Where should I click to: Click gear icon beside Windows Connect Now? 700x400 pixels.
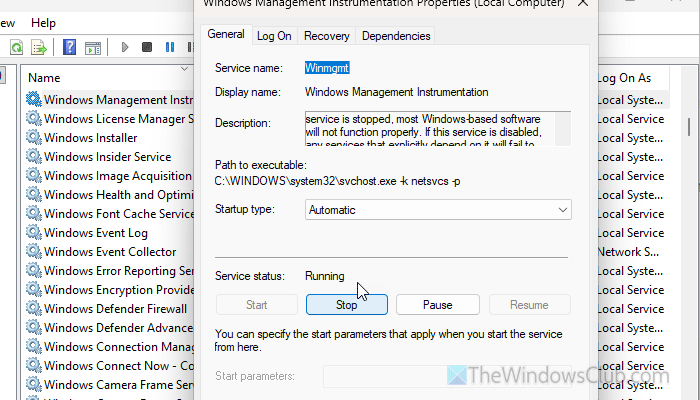pos(33,365)
